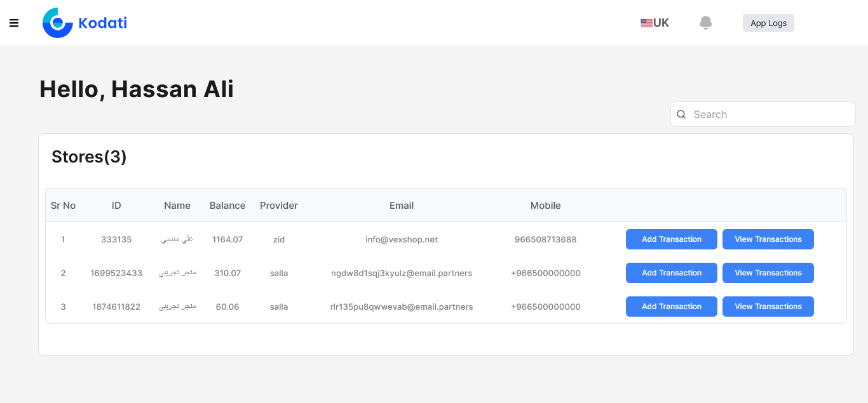Open the notification bell

705,23
